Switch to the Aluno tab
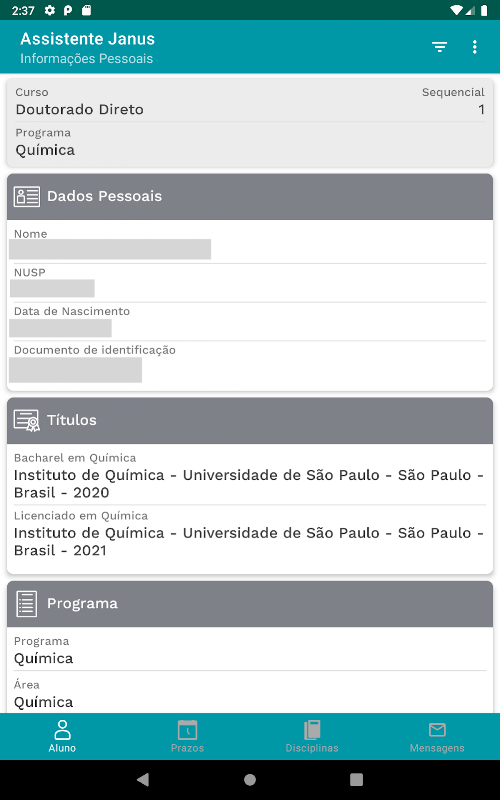 [62, 736]
